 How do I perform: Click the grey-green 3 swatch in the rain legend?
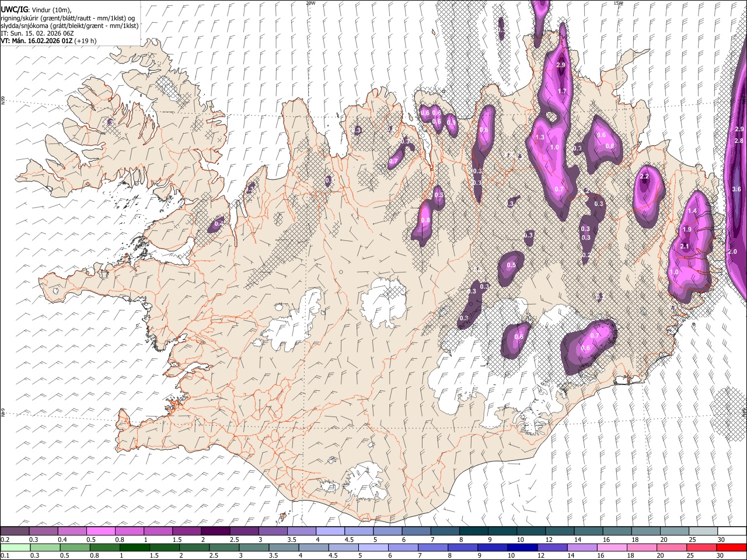[254, 547]
